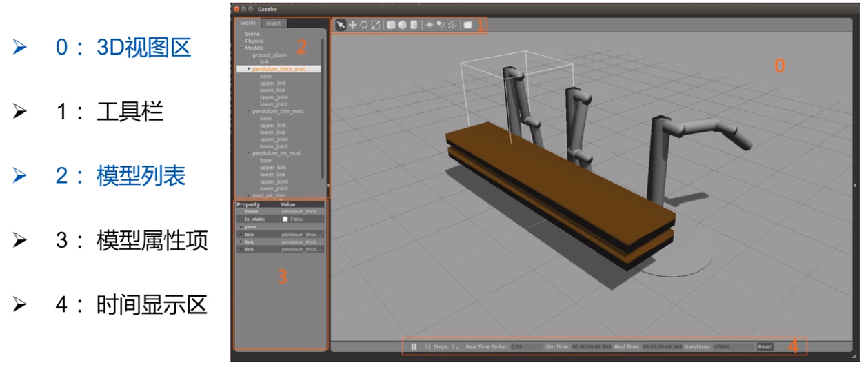Select lower_joint under pendulum_thick_mud
This screenshot has height=374, width=868.
(x=274, y=104)
